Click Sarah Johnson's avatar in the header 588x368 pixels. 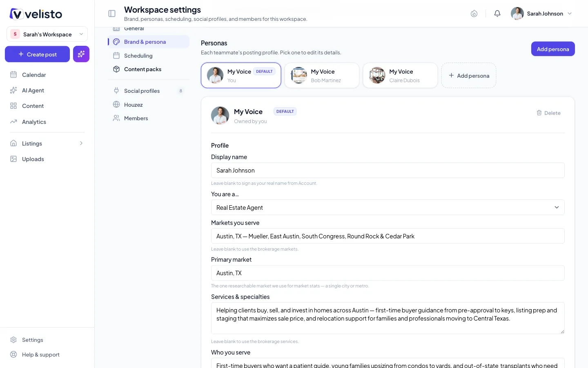[517, 13]
